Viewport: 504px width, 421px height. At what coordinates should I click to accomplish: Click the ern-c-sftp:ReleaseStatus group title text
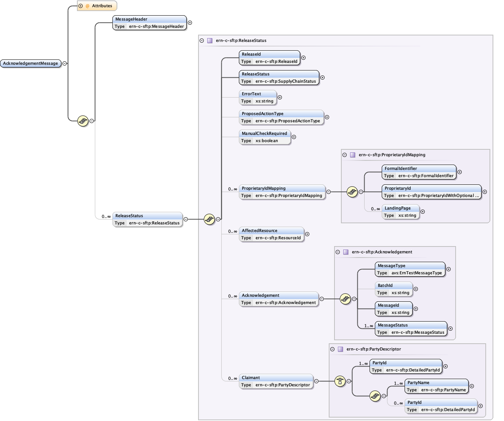click(241, 40)
